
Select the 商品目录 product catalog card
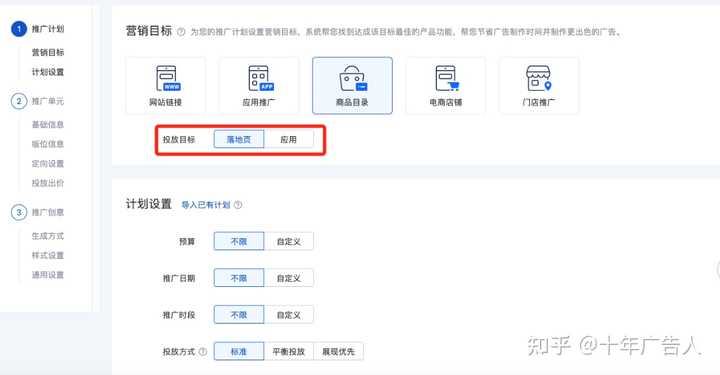[352, 85]
